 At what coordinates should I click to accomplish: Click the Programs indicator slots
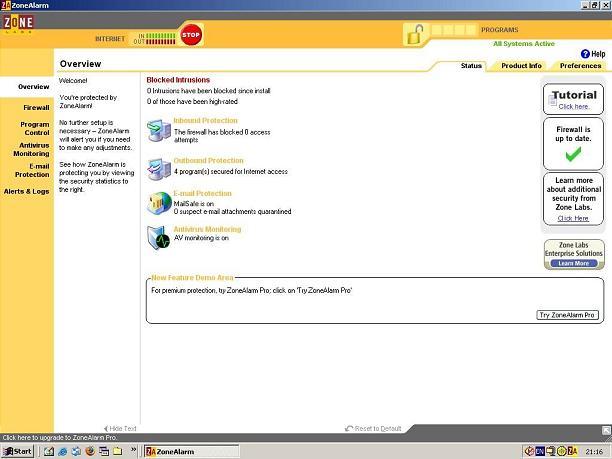click(454, 30)
